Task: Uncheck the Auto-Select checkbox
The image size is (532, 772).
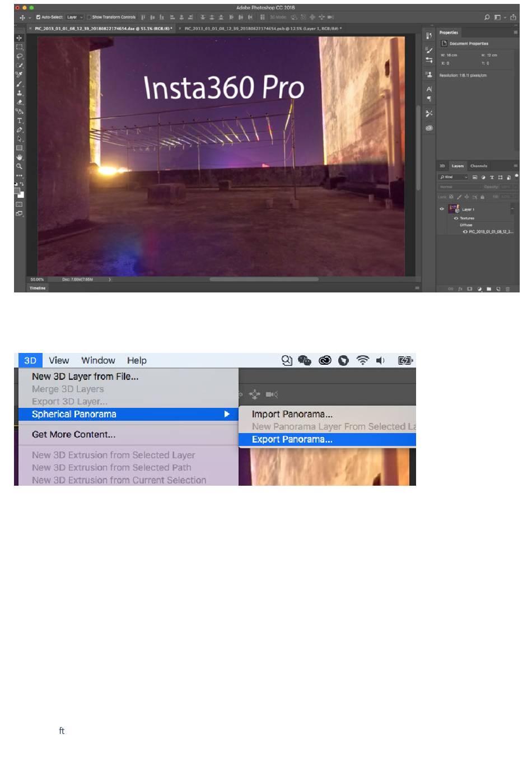Action: coord(39,17)
